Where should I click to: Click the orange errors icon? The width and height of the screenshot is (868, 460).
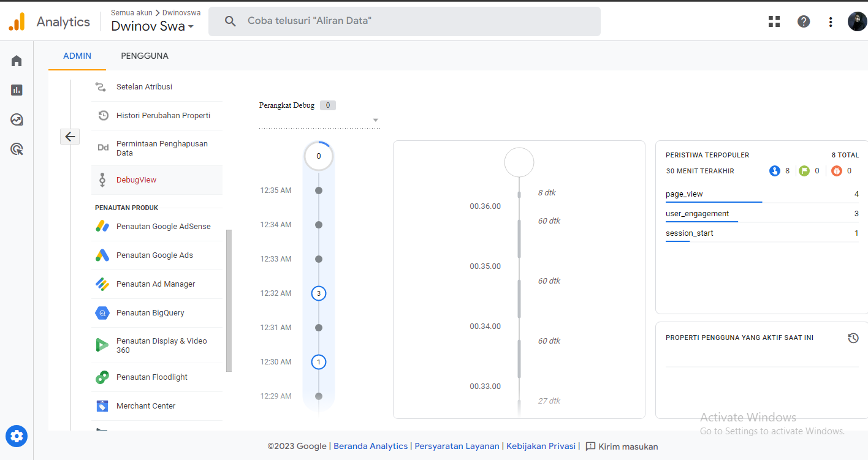tap(837, 171)
